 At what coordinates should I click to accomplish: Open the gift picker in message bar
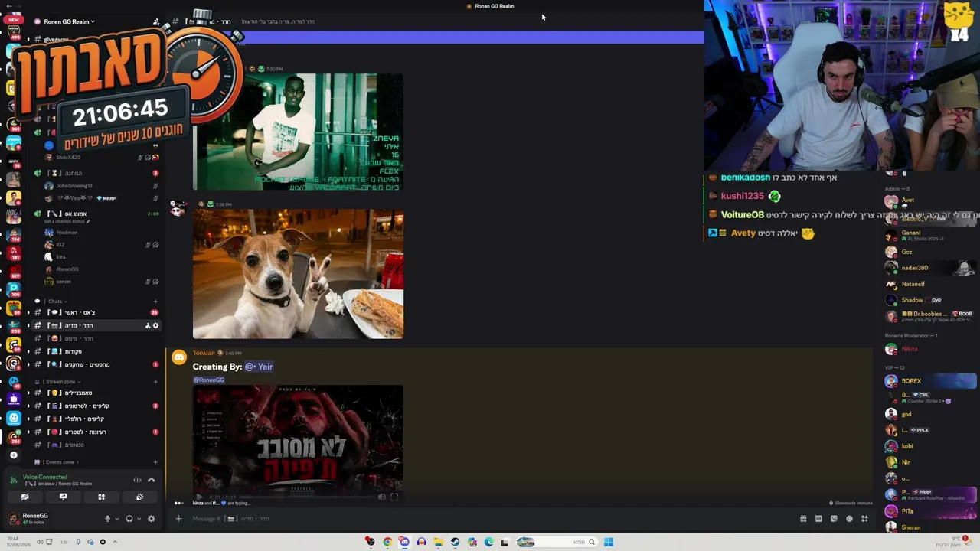coord(803,519)
